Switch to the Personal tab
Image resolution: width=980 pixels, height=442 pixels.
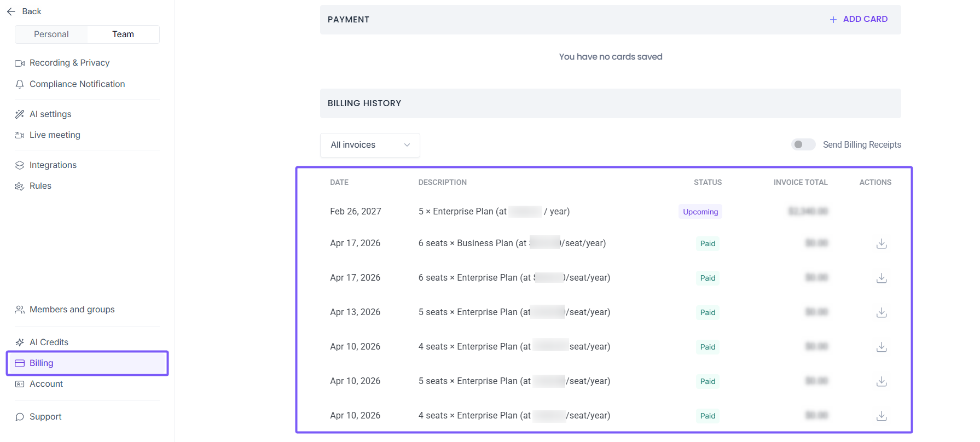pyautogui.click(x=51, y=34)
